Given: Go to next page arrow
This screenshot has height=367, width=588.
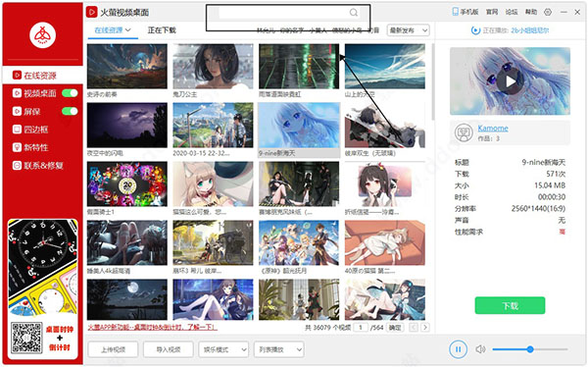Looking at the screenshot, I should [425, 327].
